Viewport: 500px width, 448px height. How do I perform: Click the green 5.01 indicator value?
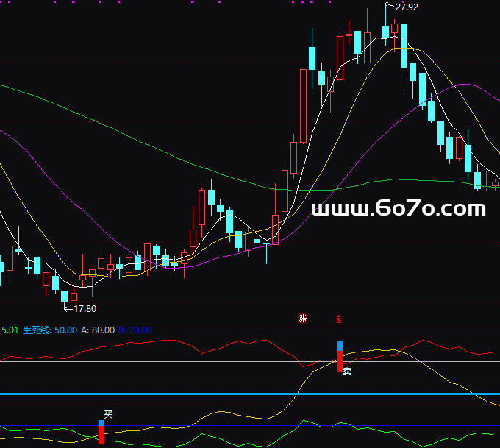click(10, 330)
